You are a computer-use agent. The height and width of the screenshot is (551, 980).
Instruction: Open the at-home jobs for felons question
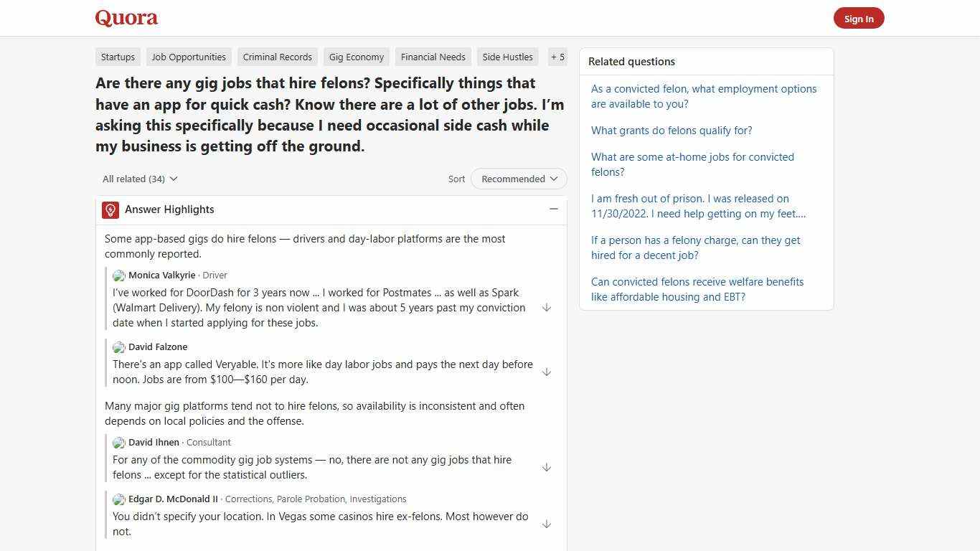coord(692,164)
